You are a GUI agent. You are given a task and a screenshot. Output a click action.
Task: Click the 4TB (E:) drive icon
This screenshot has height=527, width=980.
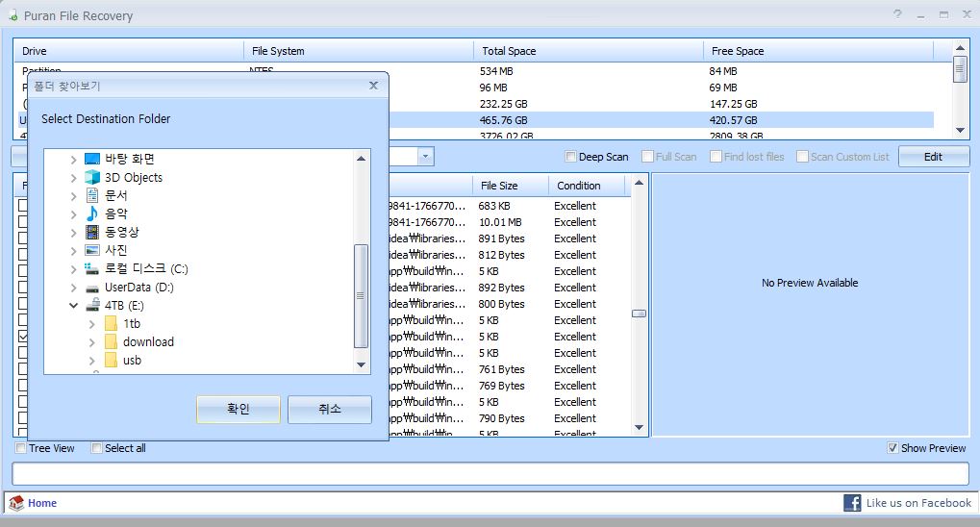click(92, 305)
